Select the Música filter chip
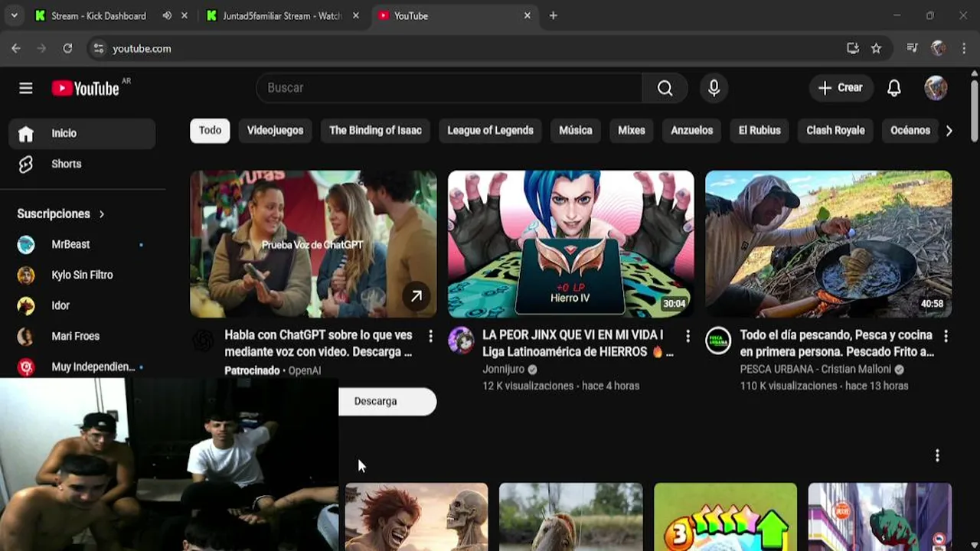Screen dimensions: 980x551 (x=576, y=130)
